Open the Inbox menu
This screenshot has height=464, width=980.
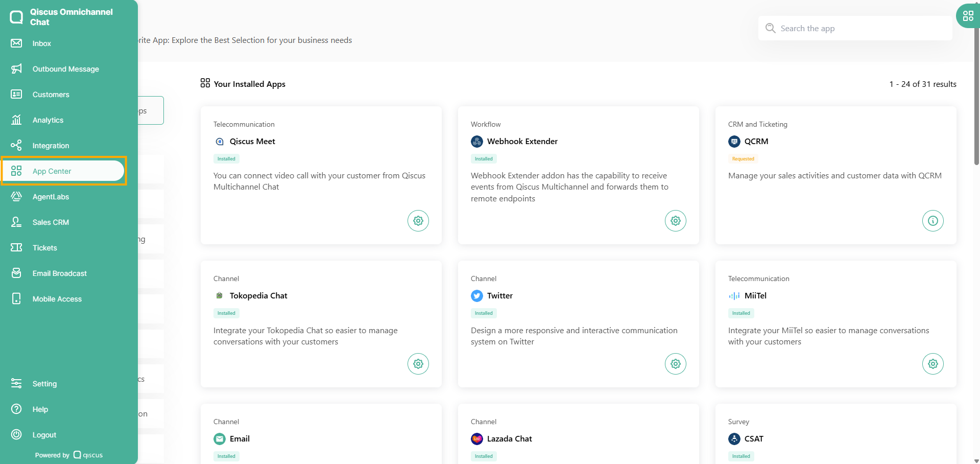(41, 43)
